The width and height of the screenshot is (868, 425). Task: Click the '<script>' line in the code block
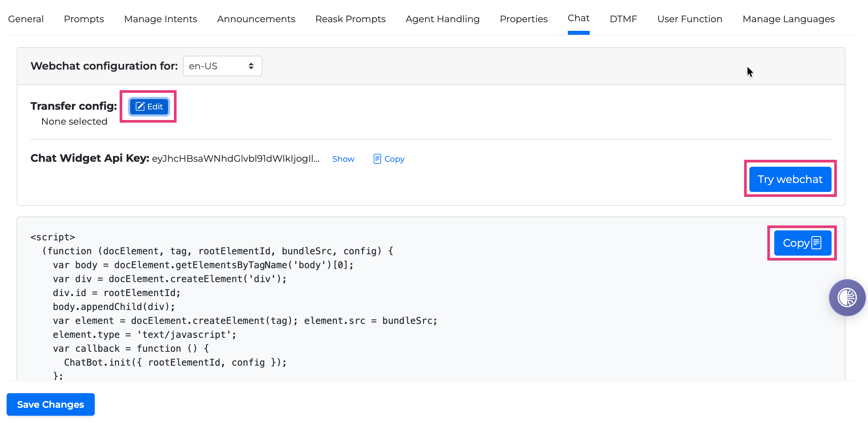53,237
